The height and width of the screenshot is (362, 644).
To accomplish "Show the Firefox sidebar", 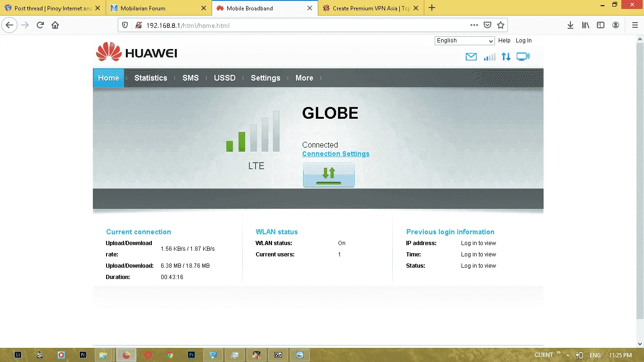I will pos(601,25).
